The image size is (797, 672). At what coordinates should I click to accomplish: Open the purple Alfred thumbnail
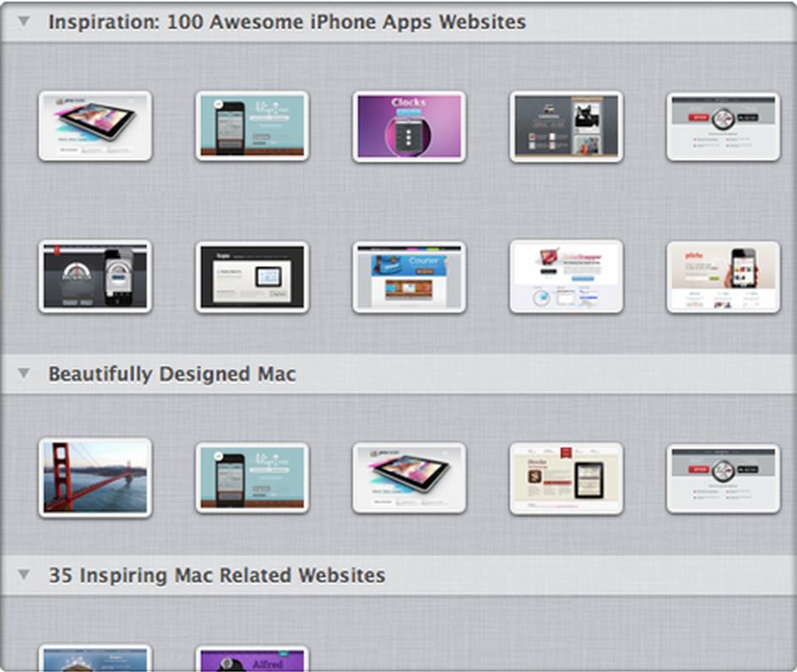(252, 658)
